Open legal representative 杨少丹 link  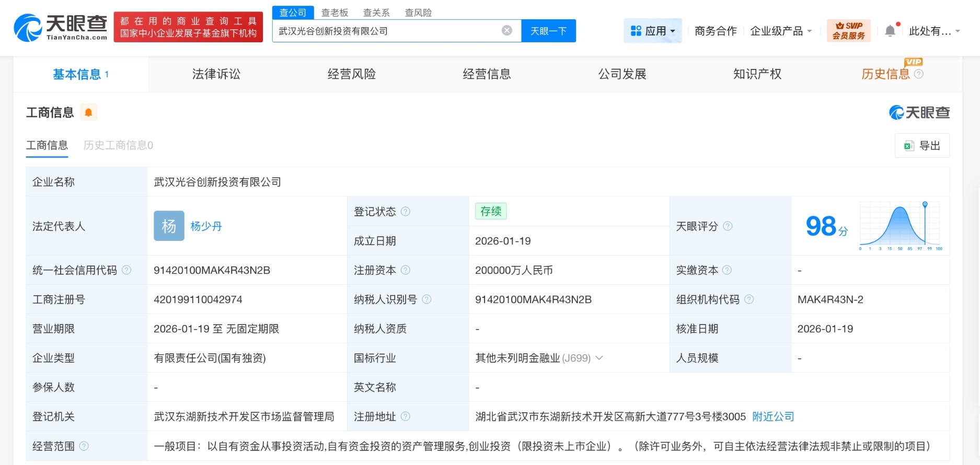pos(206,226)
